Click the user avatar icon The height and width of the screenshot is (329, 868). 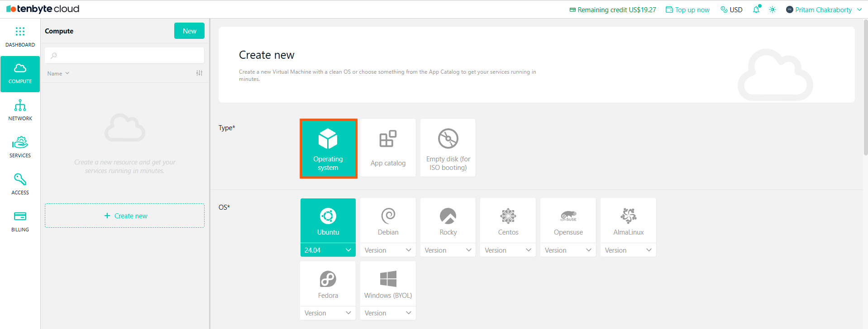click(x=790, y=9)
